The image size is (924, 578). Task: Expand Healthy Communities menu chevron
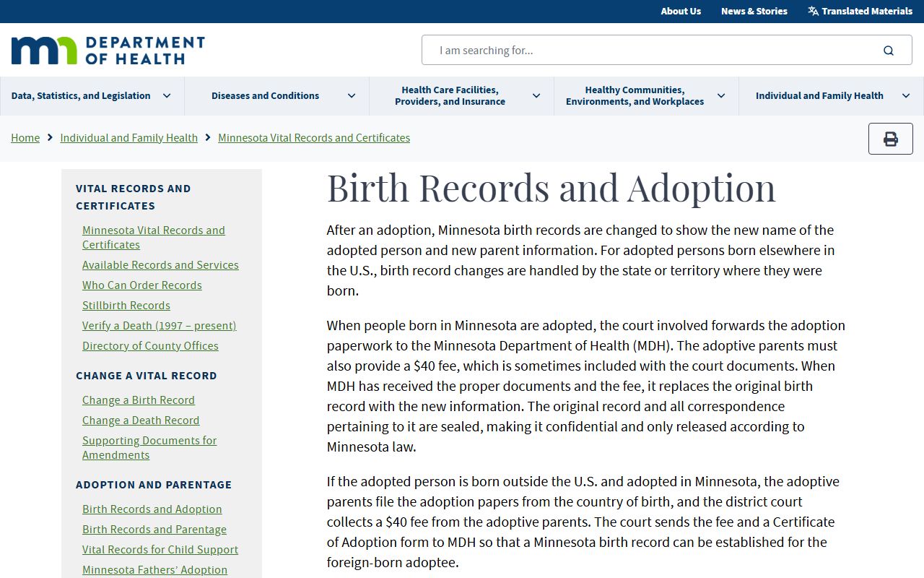pyautogui.click(x=721, y=95)
